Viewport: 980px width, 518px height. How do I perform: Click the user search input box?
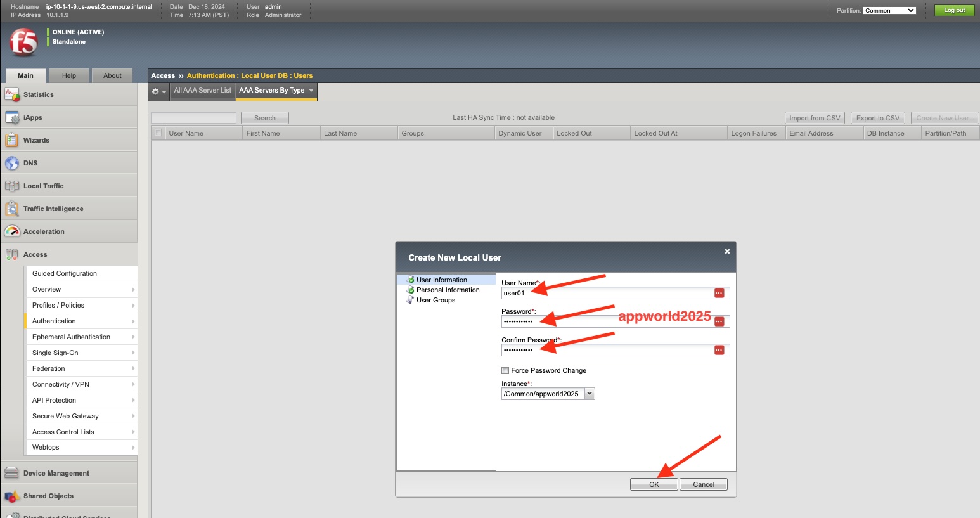[x=193, y=118]
